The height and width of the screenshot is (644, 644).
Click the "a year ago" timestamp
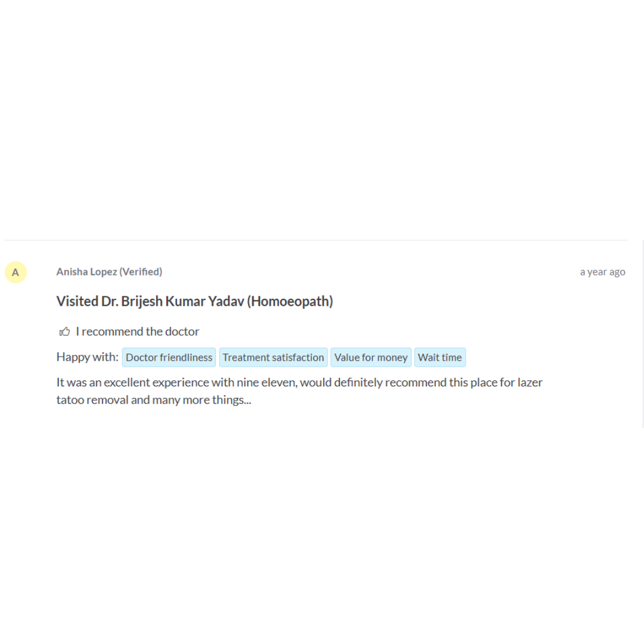(602, 272)
